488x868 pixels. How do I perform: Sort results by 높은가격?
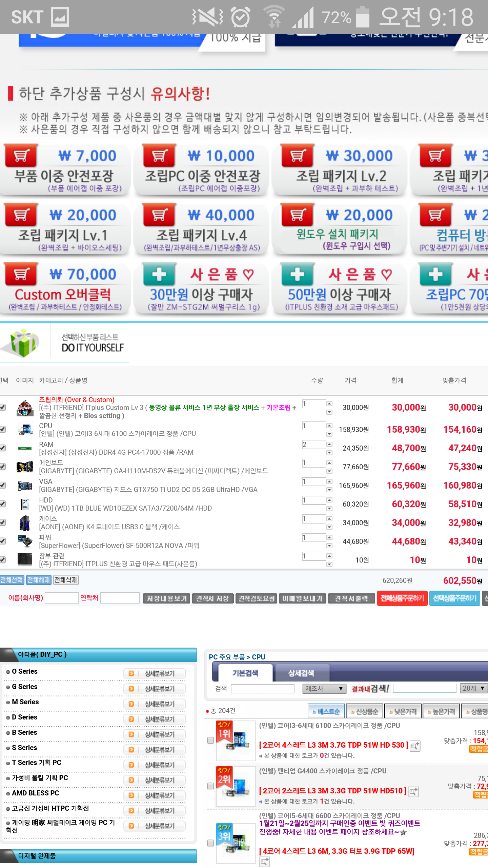point(441,711)
